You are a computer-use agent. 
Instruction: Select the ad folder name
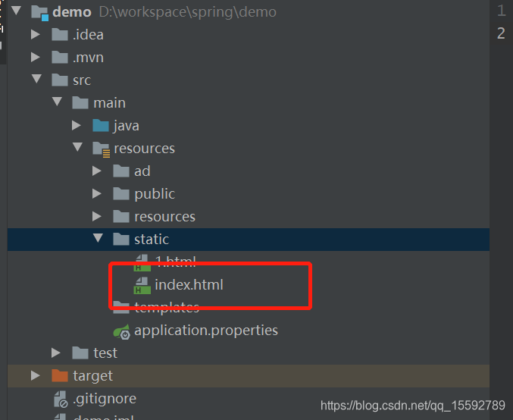click(142, 171)
